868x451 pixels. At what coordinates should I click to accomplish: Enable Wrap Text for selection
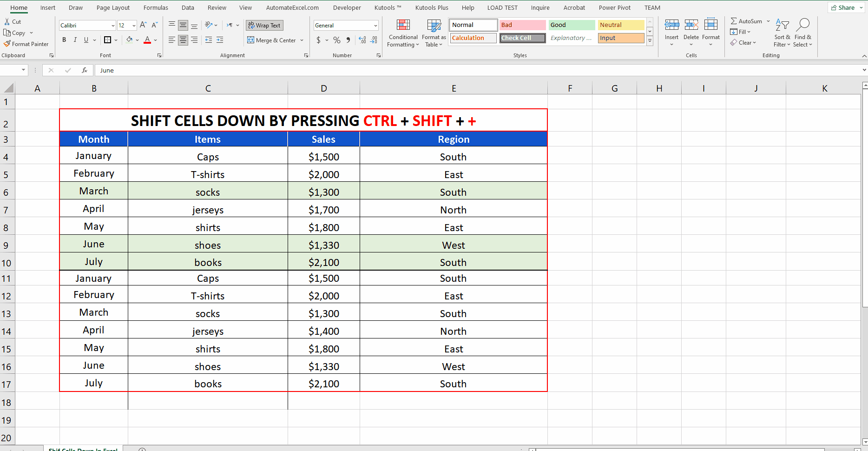[264, 25]
